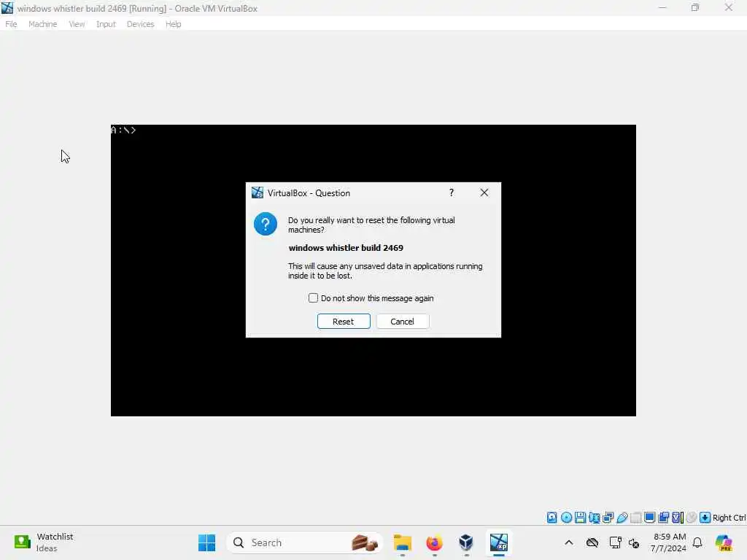Click the VirtualBox icon in the dialog title bar
This screenshot has width=747, height=560.
pos(258,192)
